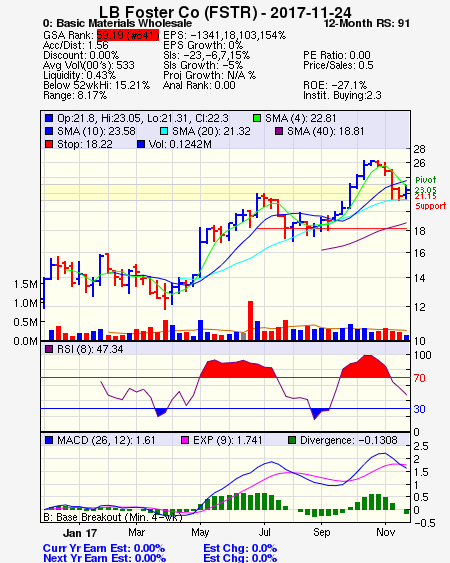
Task: Click the purple RSI (8) legend swatch
Action: (x=49, y=349)
